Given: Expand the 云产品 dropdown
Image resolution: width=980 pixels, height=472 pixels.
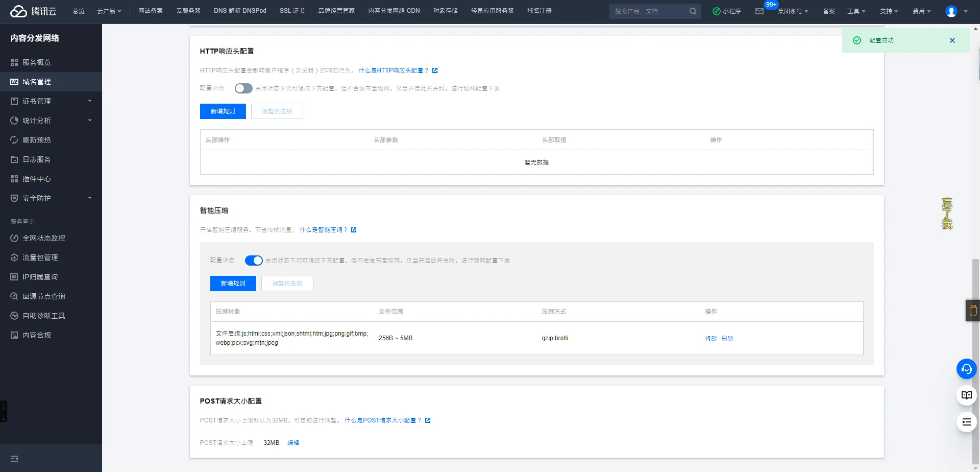Looking at the screenshot, I should 109,11.
